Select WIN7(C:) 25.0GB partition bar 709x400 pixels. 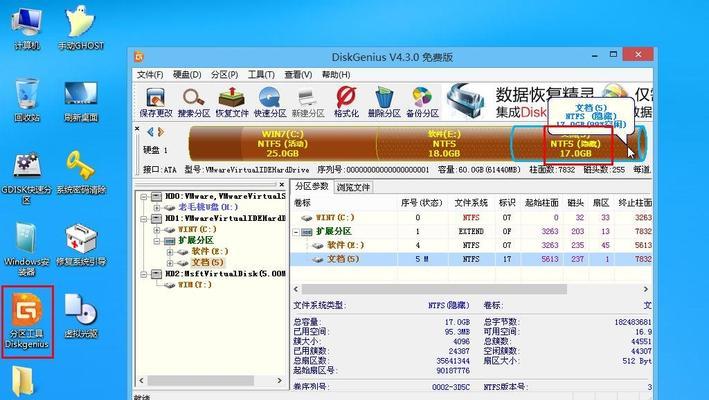(x=282, y=144)
